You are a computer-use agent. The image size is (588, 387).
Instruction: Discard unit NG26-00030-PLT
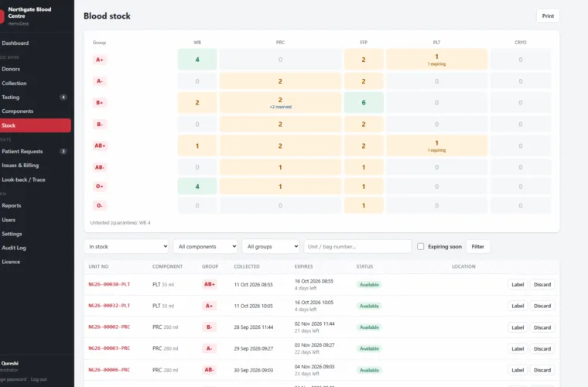click(x=542, y=285)
